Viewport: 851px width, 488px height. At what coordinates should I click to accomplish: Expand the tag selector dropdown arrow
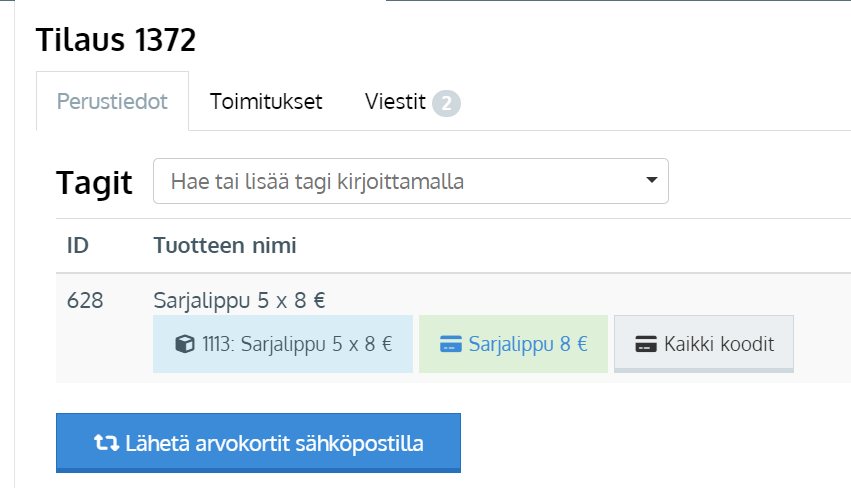coord(652,180)
